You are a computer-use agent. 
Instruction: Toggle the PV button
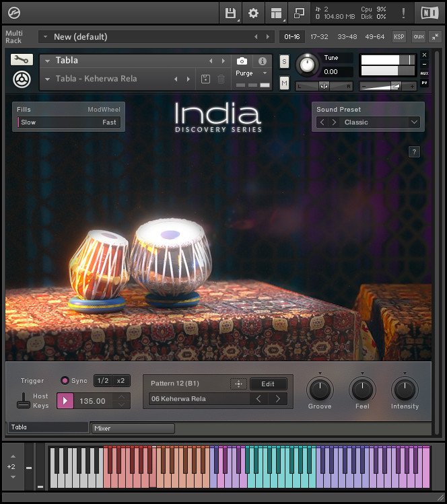[424, 83]
